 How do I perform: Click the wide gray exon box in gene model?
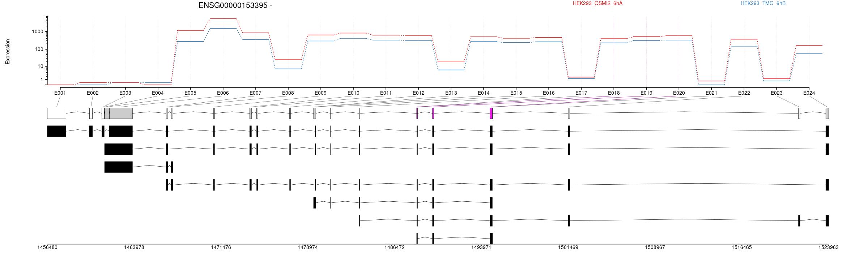(x=121, y=113)
